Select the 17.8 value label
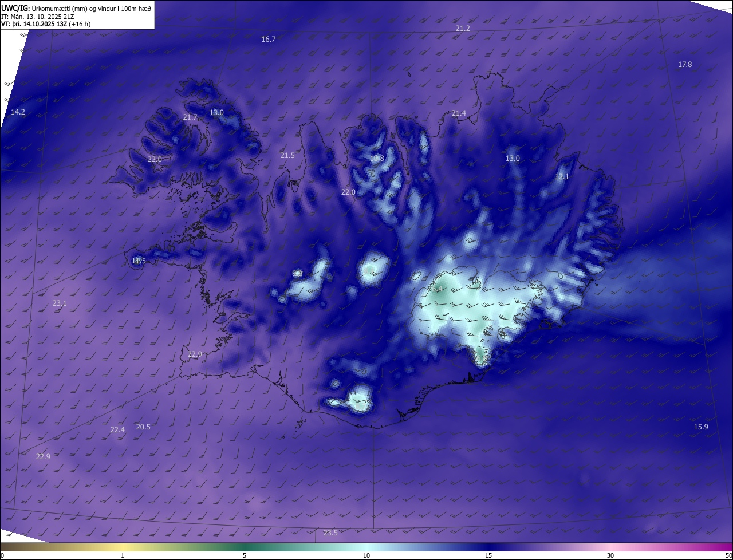The image size is (733, 560). (685, 65)
